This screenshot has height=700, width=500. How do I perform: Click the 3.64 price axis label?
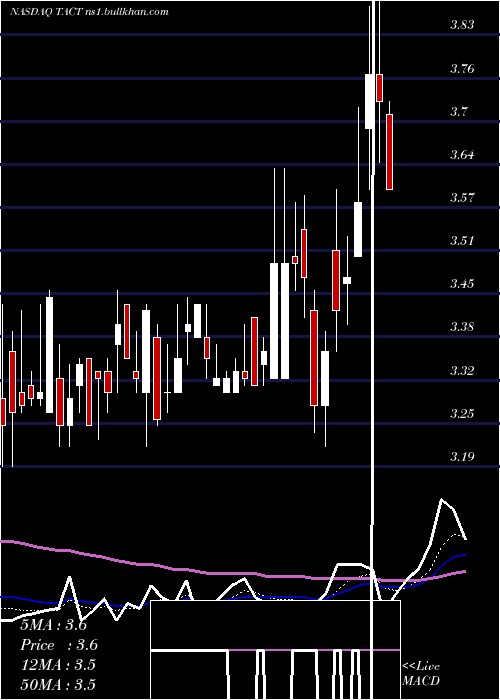pyautogui.click(x=462, y=155)
